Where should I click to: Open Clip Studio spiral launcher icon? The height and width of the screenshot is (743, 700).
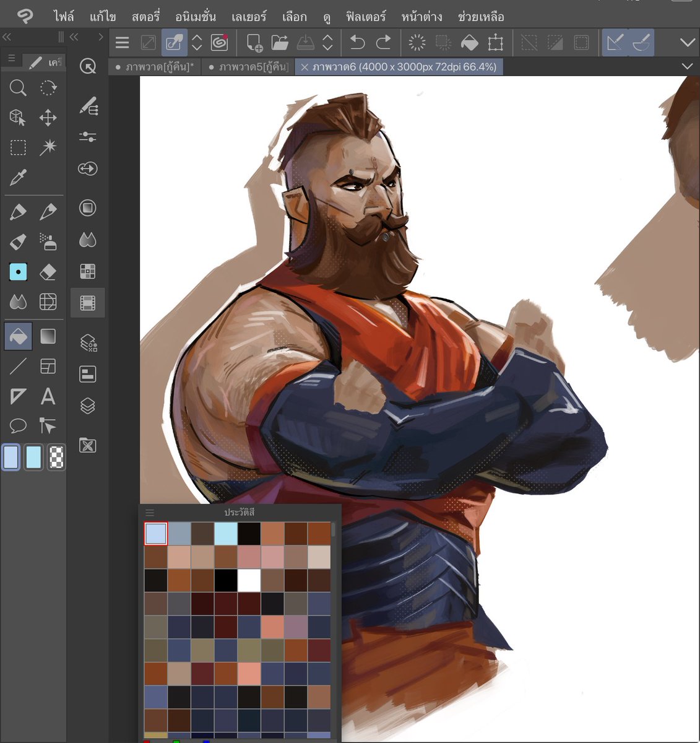point(219,42)
